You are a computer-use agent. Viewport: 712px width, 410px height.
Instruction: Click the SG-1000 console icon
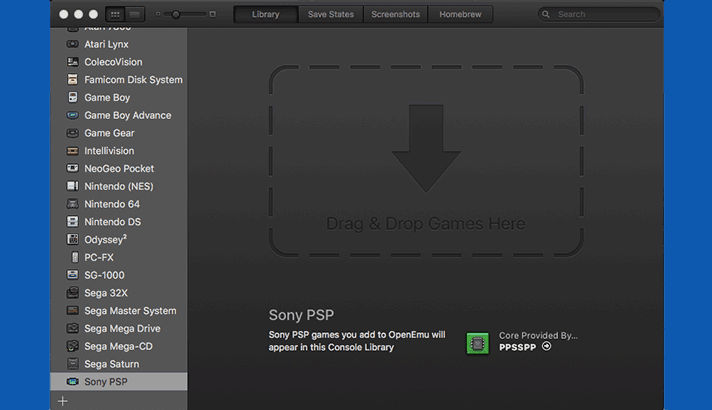72,275
